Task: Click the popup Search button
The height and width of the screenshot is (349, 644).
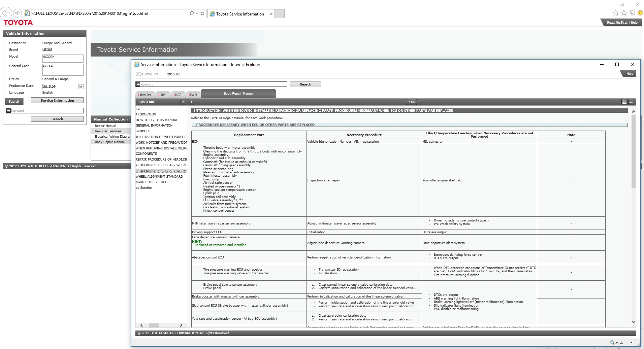Action: click(x=305, y=84)
